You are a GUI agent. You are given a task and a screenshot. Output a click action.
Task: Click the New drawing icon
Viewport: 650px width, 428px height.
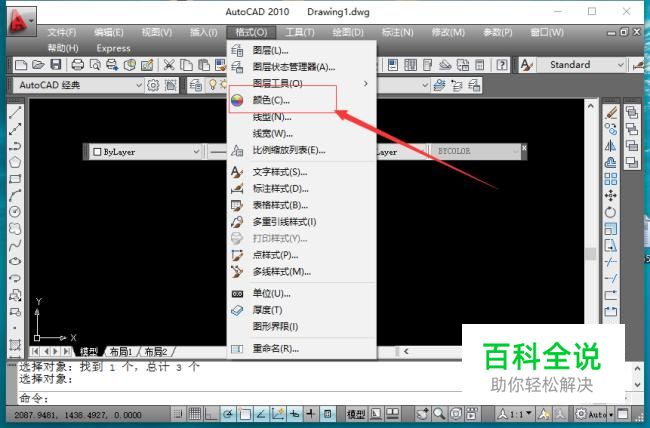[x=21, y=65]
